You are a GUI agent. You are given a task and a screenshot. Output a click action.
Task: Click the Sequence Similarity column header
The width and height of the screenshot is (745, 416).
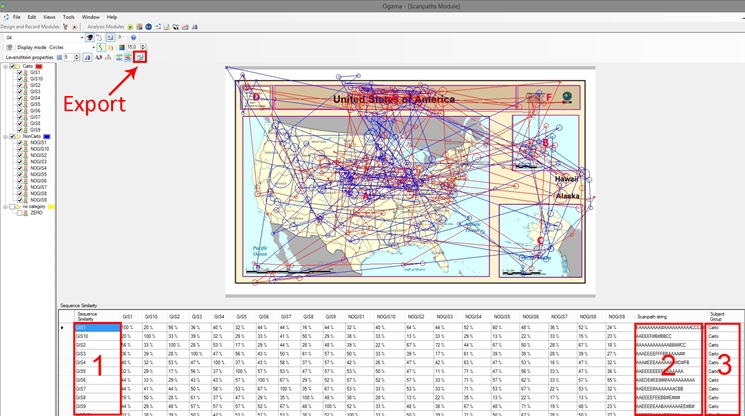point(97,317)
